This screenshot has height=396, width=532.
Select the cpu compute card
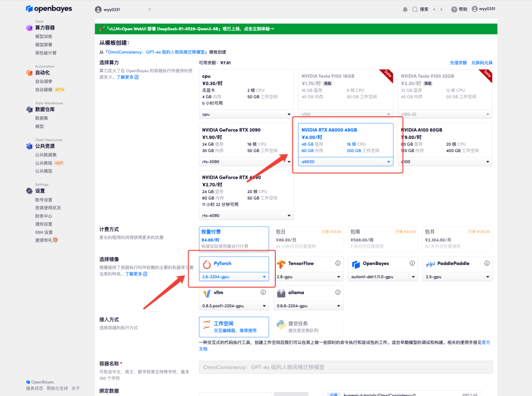pyautogui.click(x=246, y=94)
